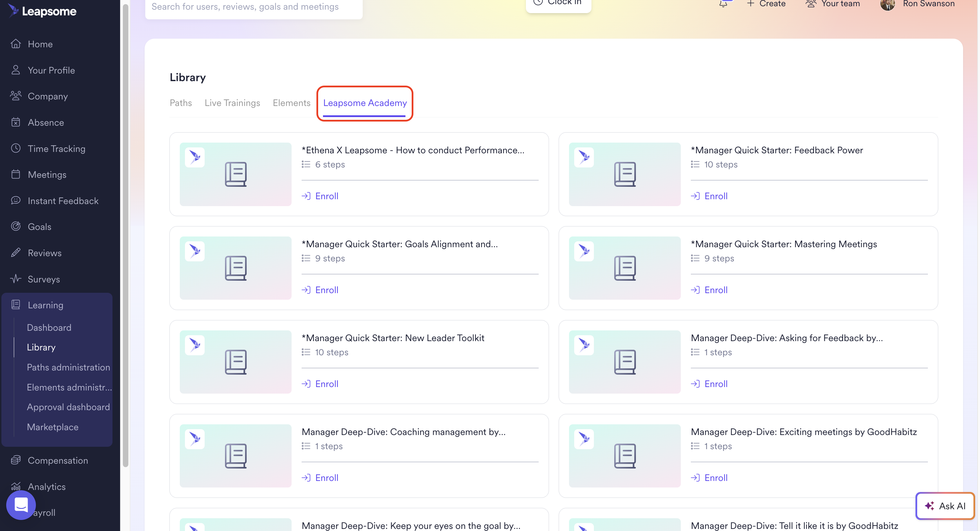Open the Exciting meetings course thumbnail
The height and width of the screenshot is (531, 980).
pyautogui.click(x=625, y=456)
